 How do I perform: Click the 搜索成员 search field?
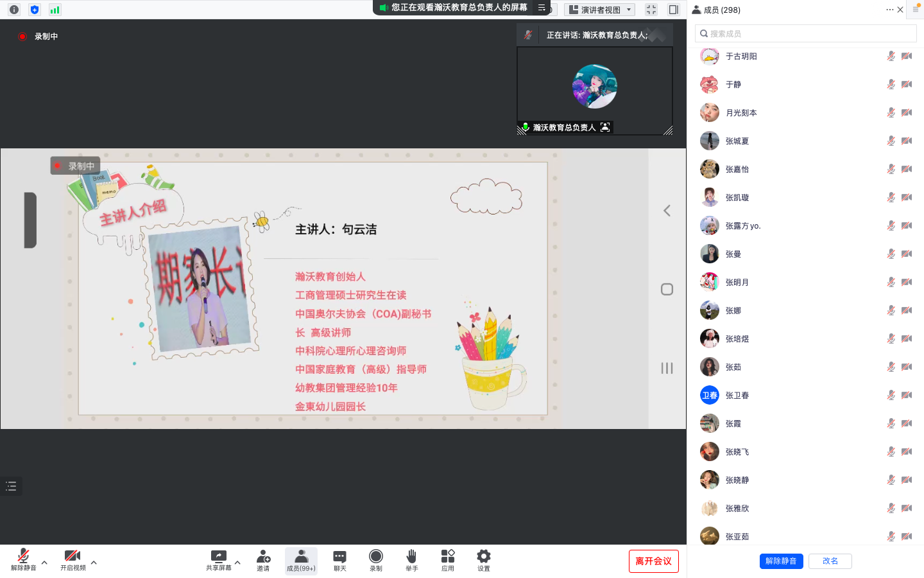coord(805,33)
